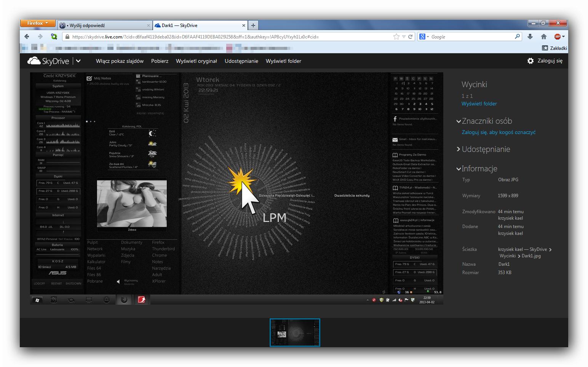
Task: Open new tab with plus button
Action: (x=253, y=26)
